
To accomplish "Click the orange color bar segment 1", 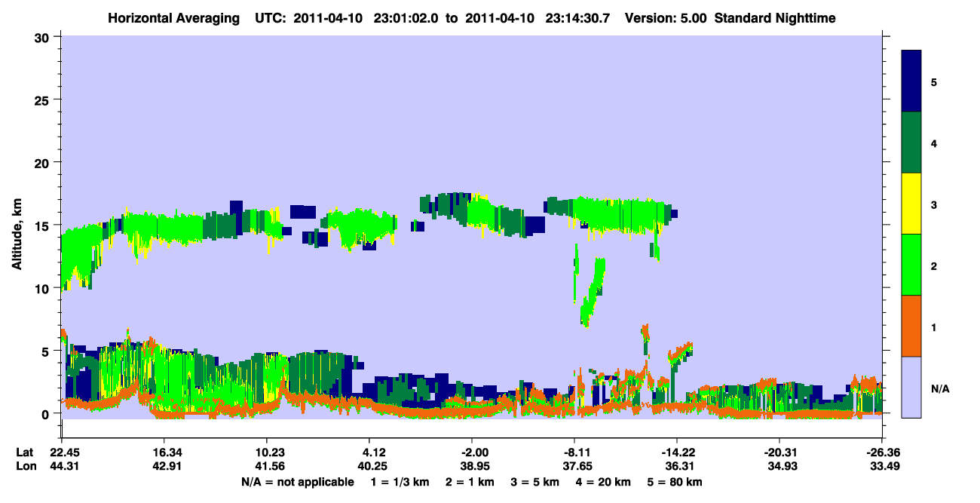I will pyautogui.click(x=911, y=326).
